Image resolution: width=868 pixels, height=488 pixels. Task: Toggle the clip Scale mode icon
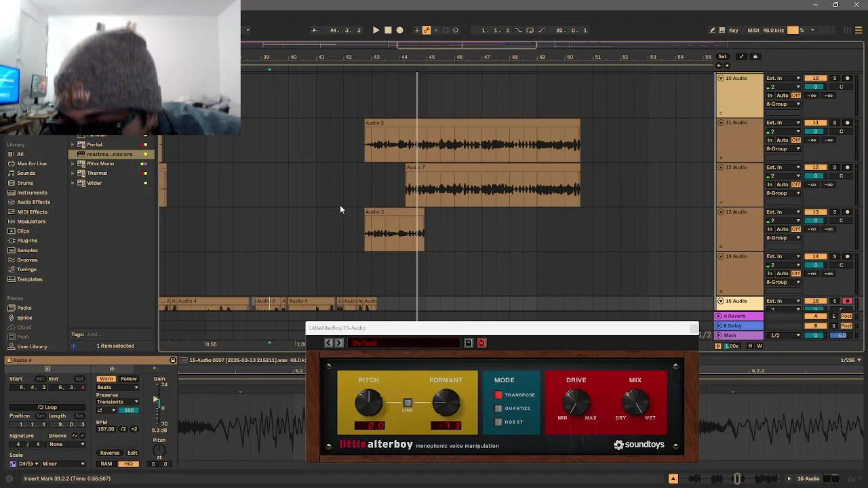pyautogui.click(x=12, y=464)
